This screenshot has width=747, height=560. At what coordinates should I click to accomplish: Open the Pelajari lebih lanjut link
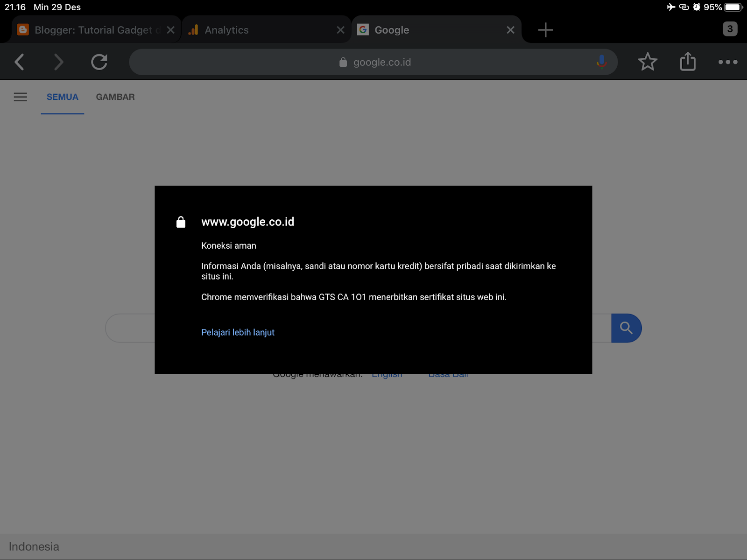[x=238, y=332]
